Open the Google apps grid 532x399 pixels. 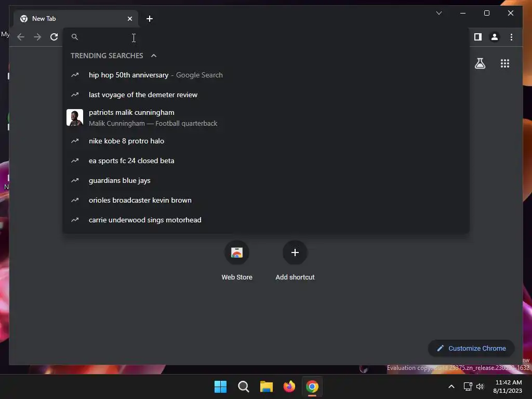[x=505, y=63]
